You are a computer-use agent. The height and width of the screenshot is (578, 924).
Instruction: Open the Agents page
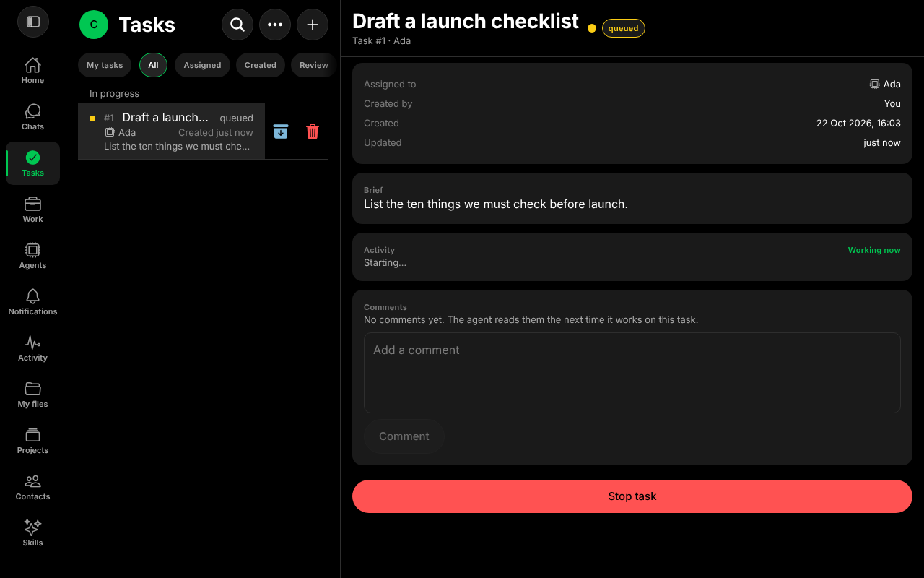[32, 256]
